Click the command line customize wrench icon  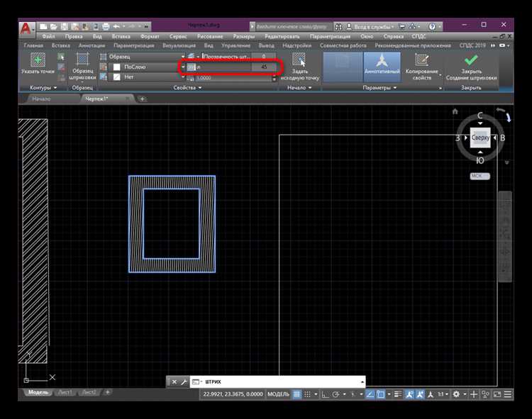(x=184, y=382)
